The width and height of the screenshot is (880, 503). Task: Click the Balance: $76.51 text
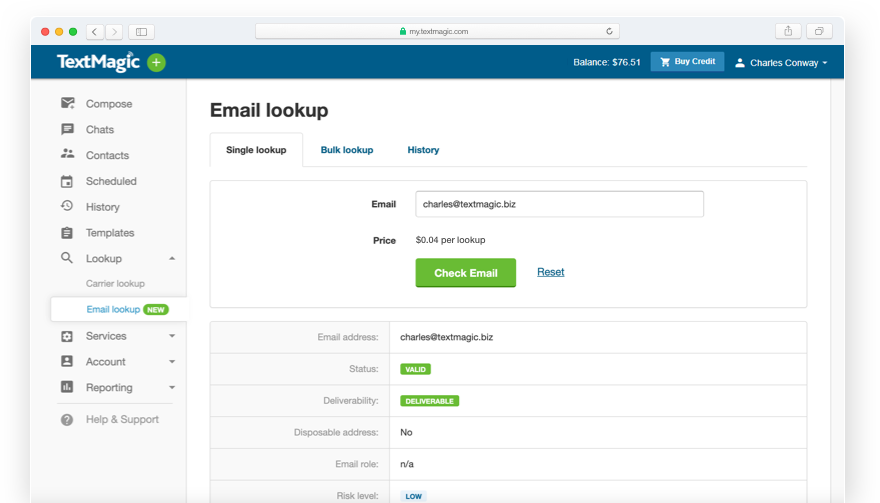[607, 62]
